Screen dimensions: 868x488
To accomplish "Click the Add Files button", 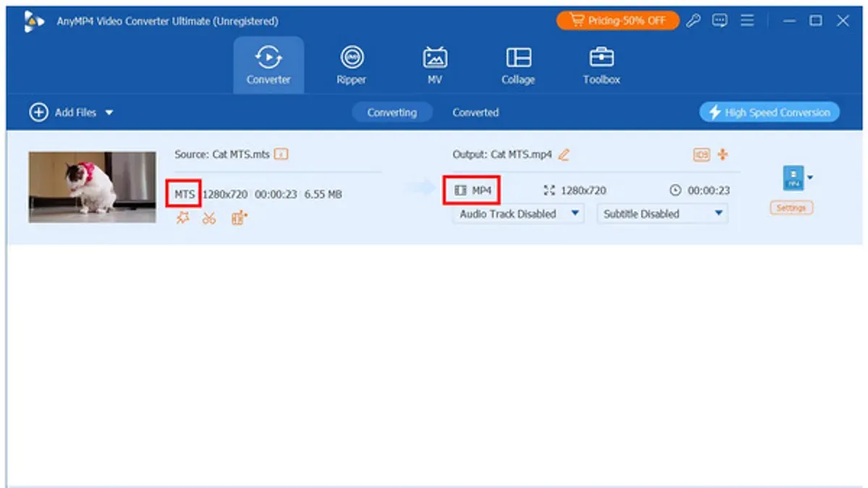I will click(x=63, y=113).
